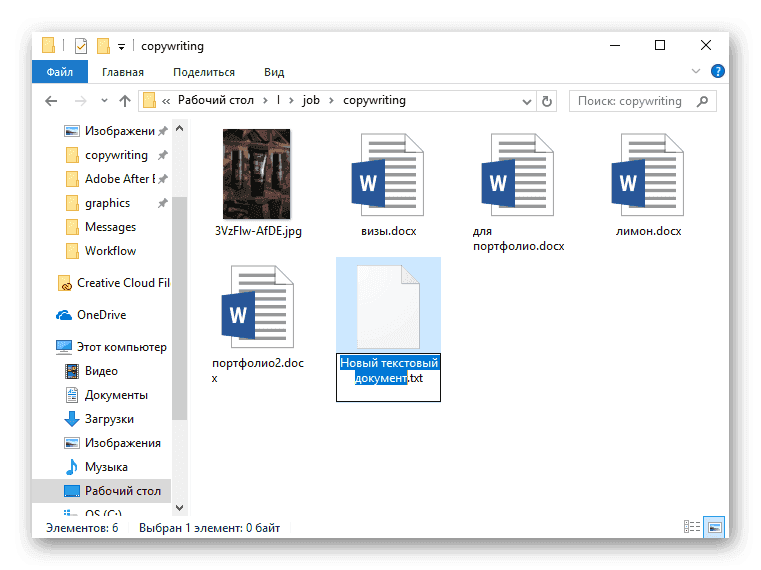Click Рабочий стол in address path
The image size is (761, 570).
pos(215,100)
